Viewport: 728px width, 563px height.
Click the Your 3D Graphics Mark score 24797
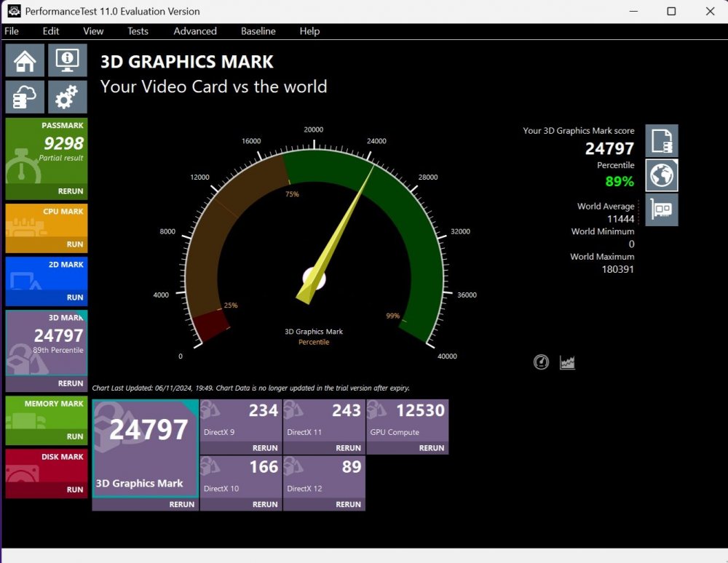pyautogui.click(x=609, y=148)
